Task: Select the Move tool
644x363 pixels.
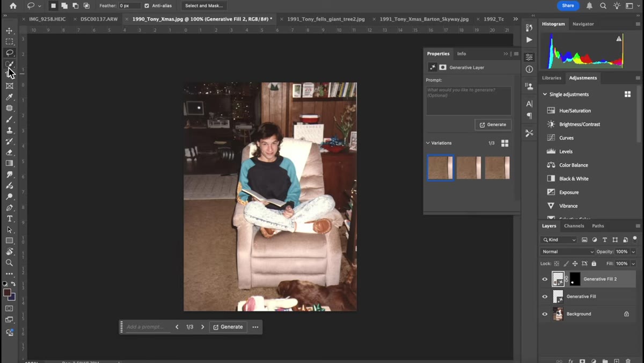Action: coord(9,31)
